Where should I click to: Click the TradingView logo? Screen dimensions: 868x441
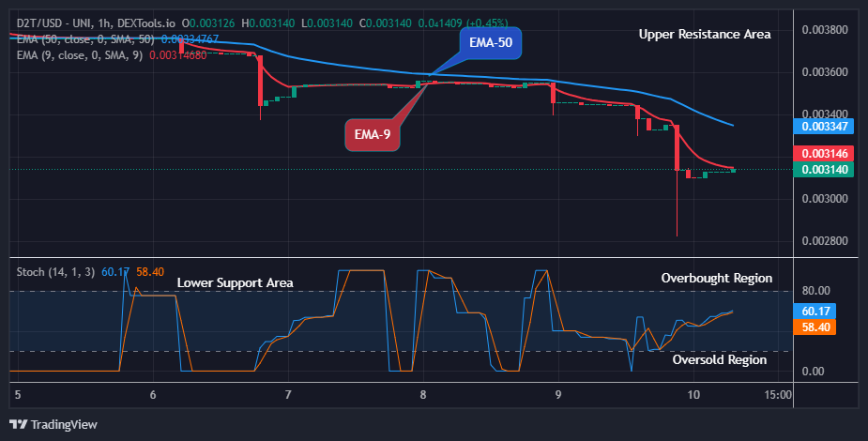(x=18, y=424)
